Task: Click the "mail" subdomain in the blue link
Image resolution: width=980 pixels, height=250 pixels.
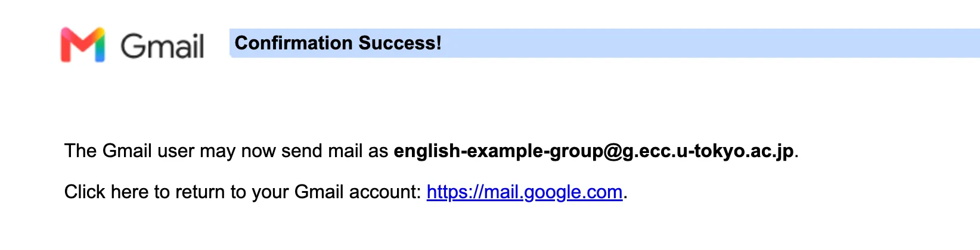Action: [x=501, y=192]
